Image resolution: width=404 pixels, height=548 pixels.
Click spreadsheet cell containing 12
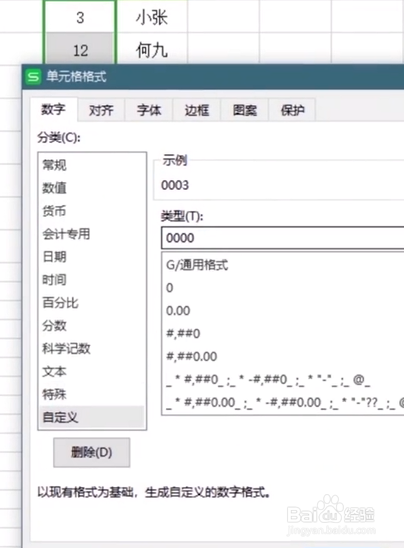pyautogui.click(x=80, y=49)
